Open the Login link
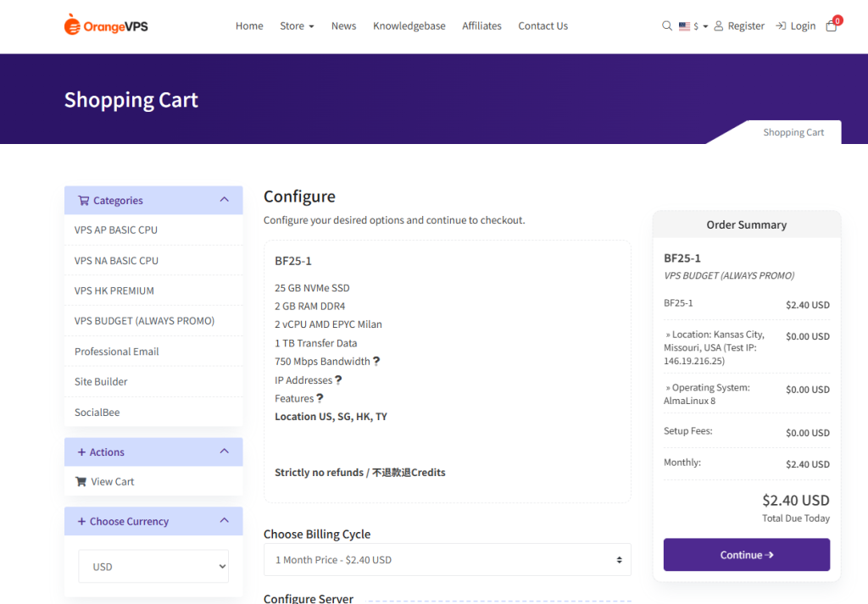Screen dimensions: 868x604 (x=796, y=26)
